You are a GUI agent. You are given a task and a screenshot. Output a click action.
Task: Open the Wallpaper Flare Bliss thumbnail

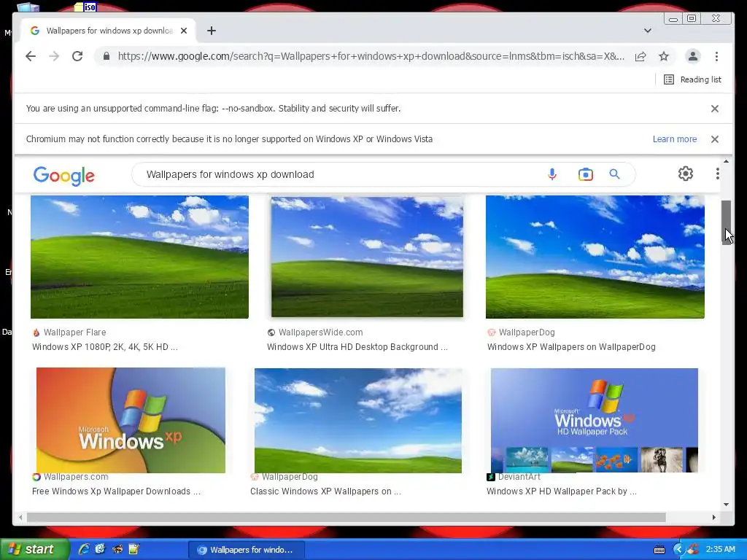click(139, 257)
